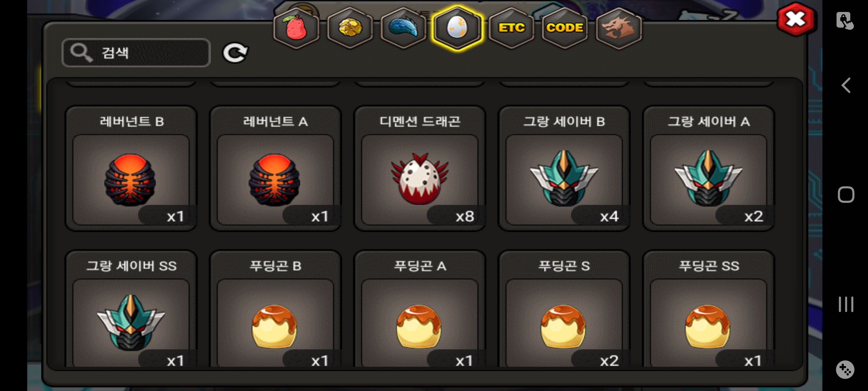
Task: Switch to the CODE tab
Action: (x=565, y=28)
